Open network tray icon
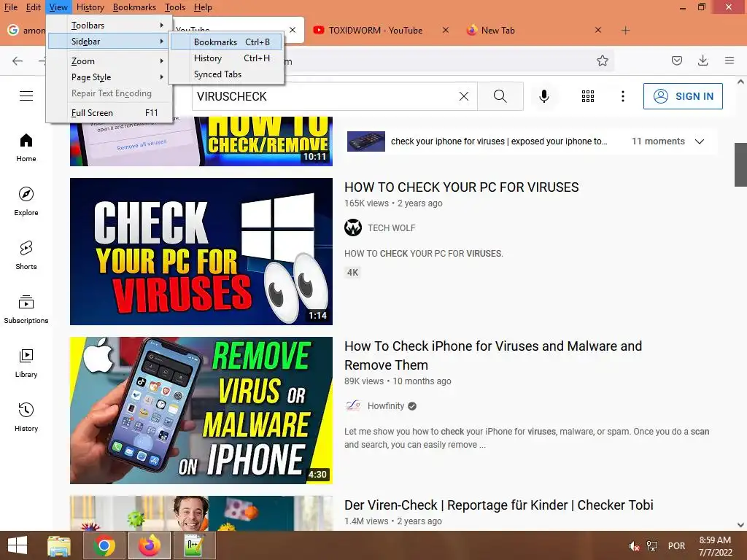 (x=651, y=546)
